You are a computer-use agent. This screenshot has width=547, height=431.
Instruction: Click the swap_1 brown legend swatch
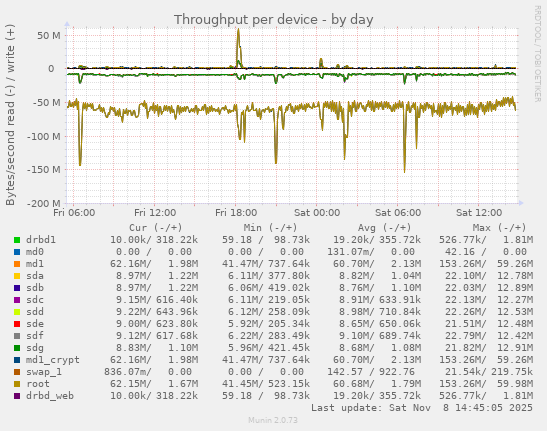tap(17, 372)
